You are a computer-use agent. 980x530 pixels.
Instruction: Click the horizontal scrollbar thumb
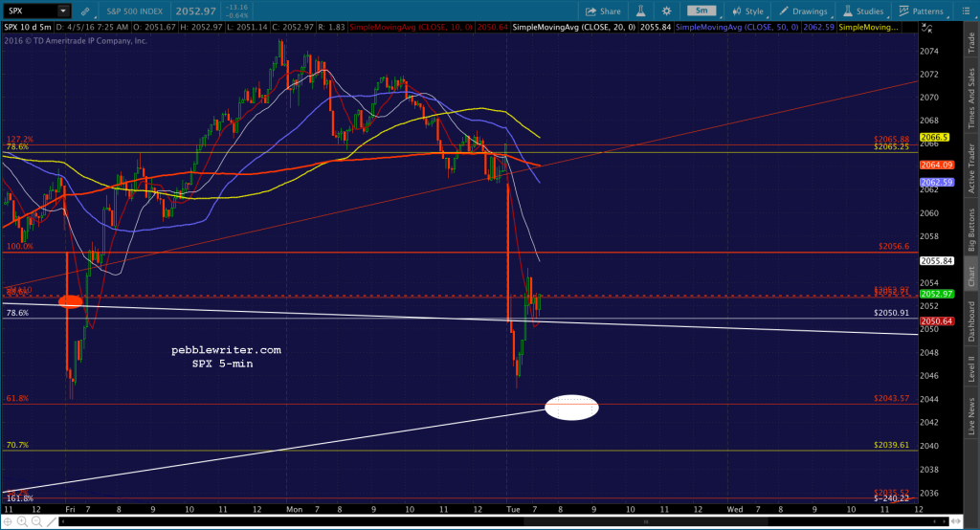(646, 521)
